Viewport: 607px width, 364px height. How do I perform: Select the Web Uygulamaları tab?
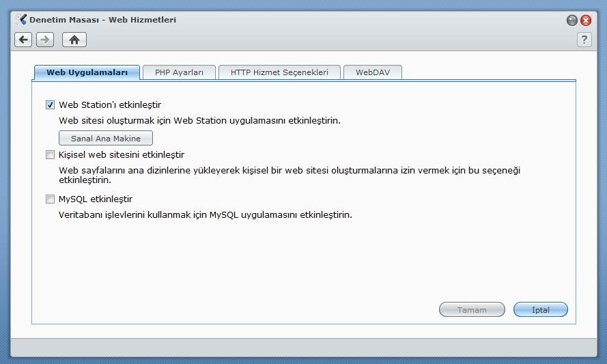87,72
